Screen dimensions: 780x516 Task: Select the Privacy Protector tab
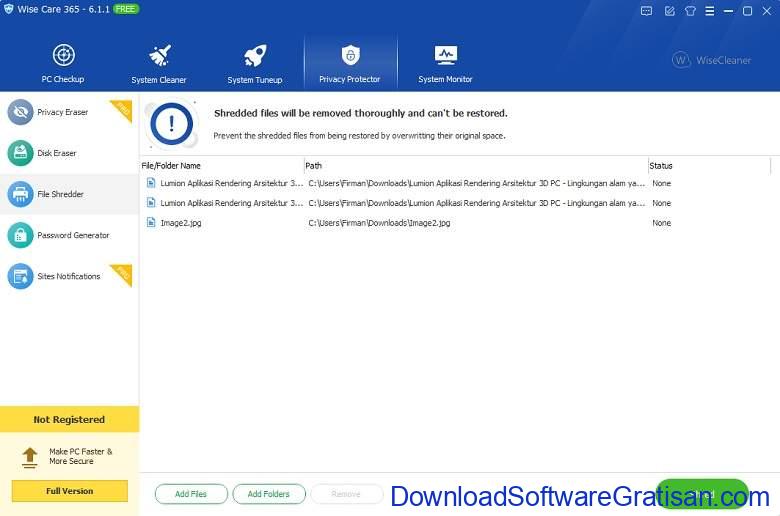[x=350, y=64]
